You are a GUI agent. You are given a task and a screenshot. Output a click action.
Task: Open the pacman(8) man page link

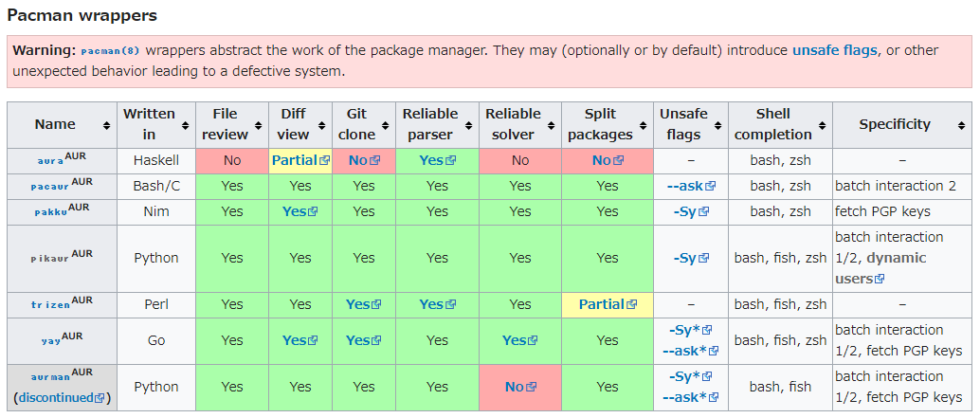[x=110, y=50]
